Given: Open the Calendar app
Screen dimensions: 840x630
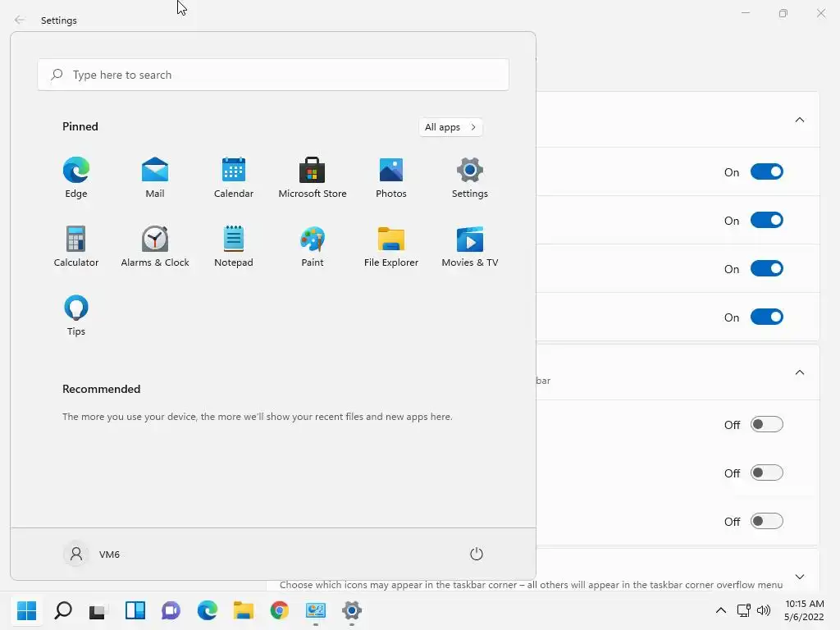Looking at the screenshot, I should click(234, 178).
